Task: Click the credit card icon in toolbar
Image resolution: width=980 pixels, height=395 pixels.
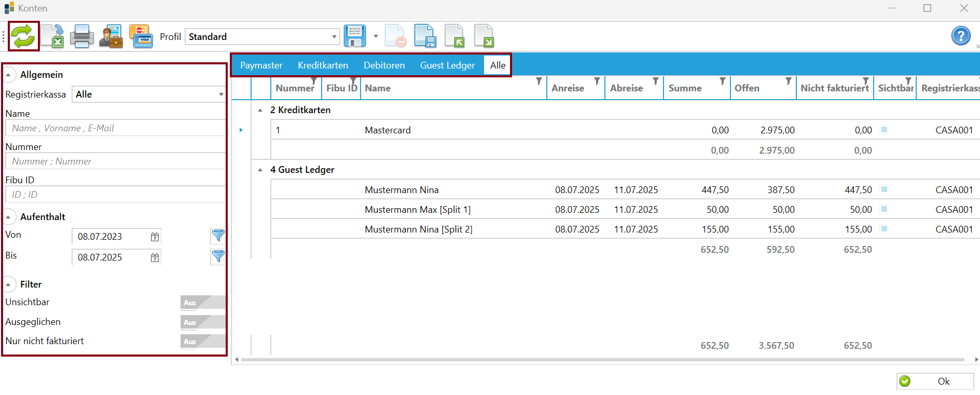Action: [x=141, y=36]
